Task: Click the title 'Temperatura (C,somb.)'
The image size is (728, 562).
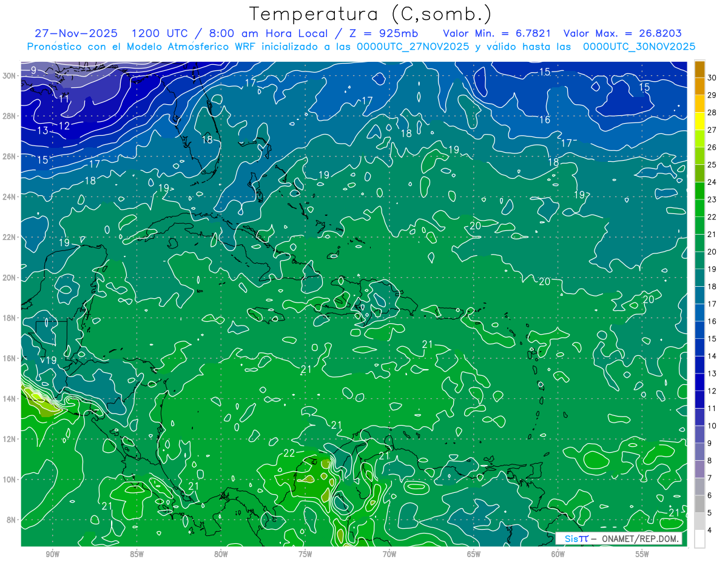Action: tap(370, 14)
